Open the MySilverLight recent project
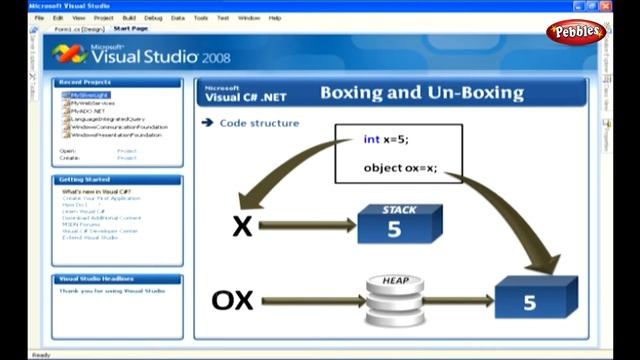This screenshot has width=640, height=360. (x=90, y=95)
